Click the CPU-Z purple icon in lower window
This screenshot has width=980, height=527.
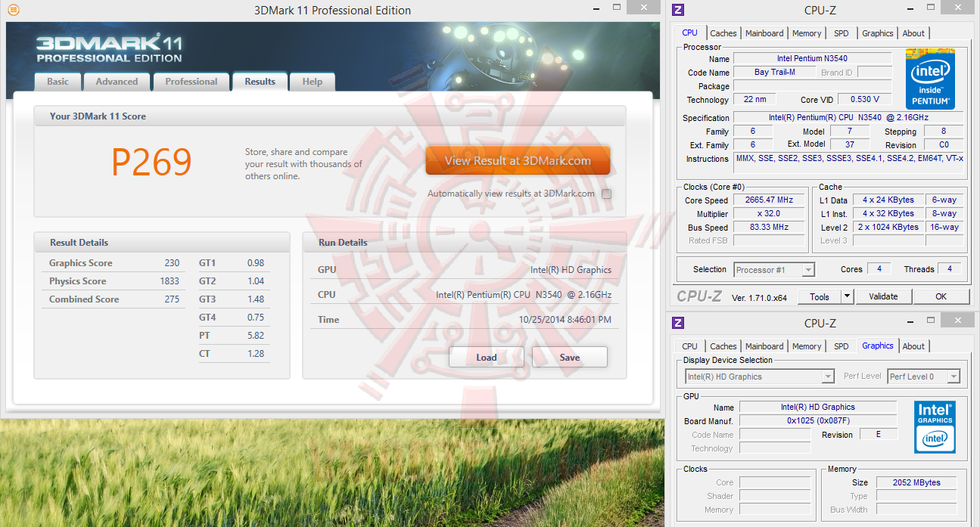pyautogui.click(x=678, y=323)
